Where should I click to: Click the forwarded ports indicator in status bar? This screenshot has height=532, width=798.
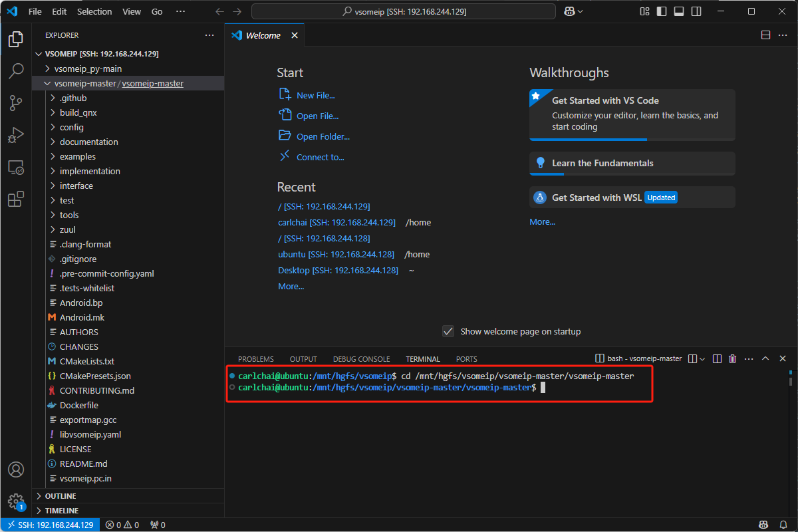pyautogui.click(x=158, y=525)
